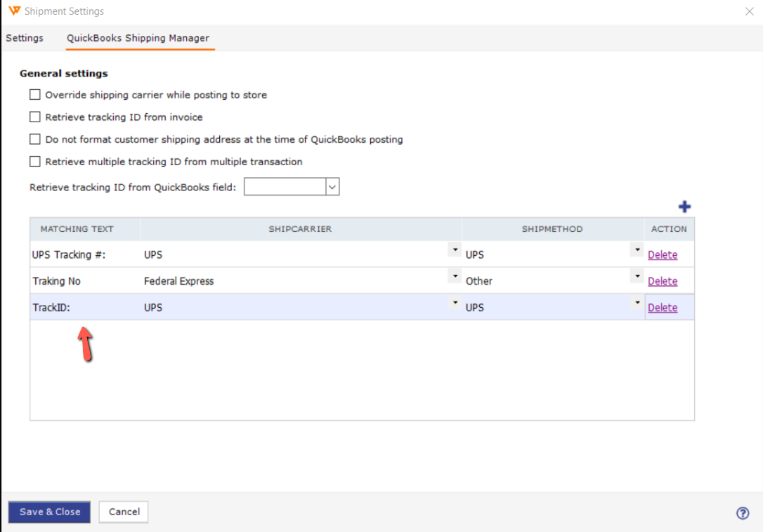Open ship carrier dropdown for TrackID: row
The width and height of the screenshot is (763, 532).
[x=455, y=302]
